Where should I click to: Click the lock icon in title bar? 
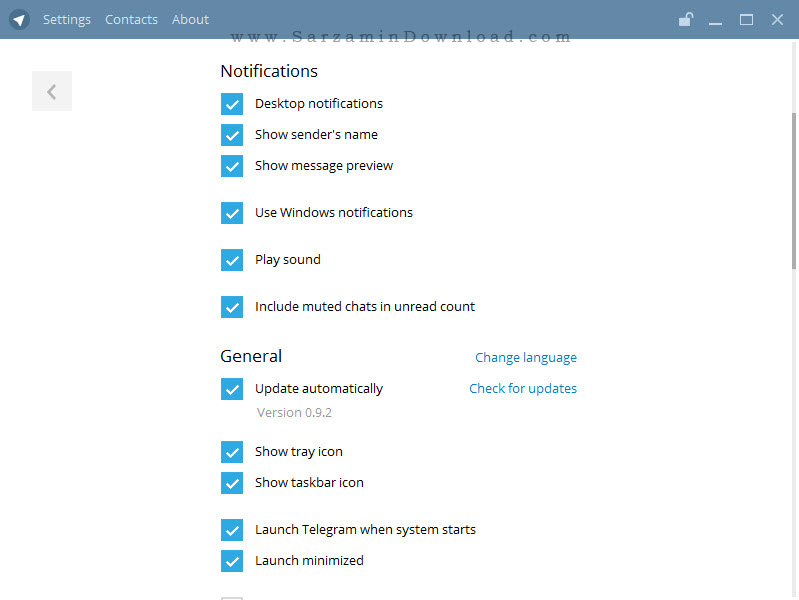pos(685,19)
